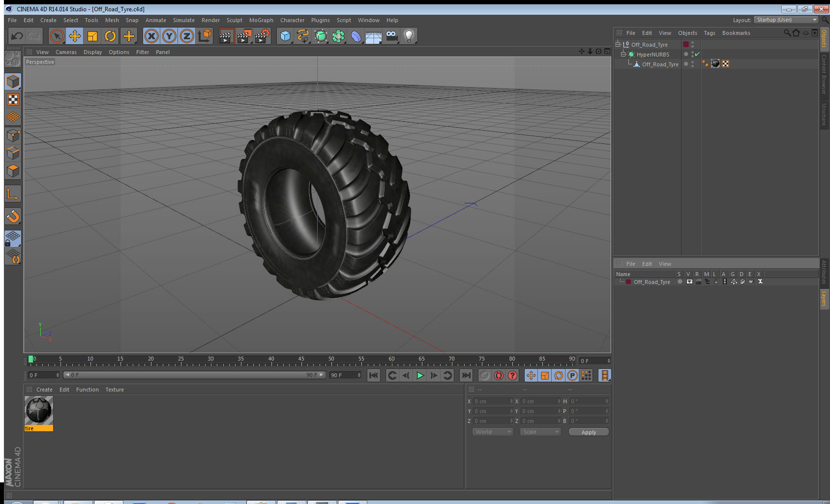Search in the Object Manager
830x504 pixels.
tap(787, 33)
